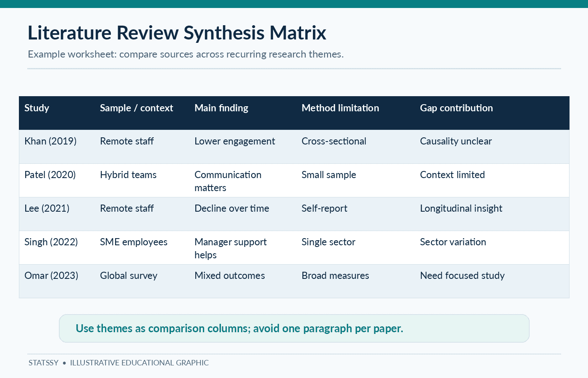
Task: Click the 'Broad measures' limitation cell
Action: click(x=335, y=276)
